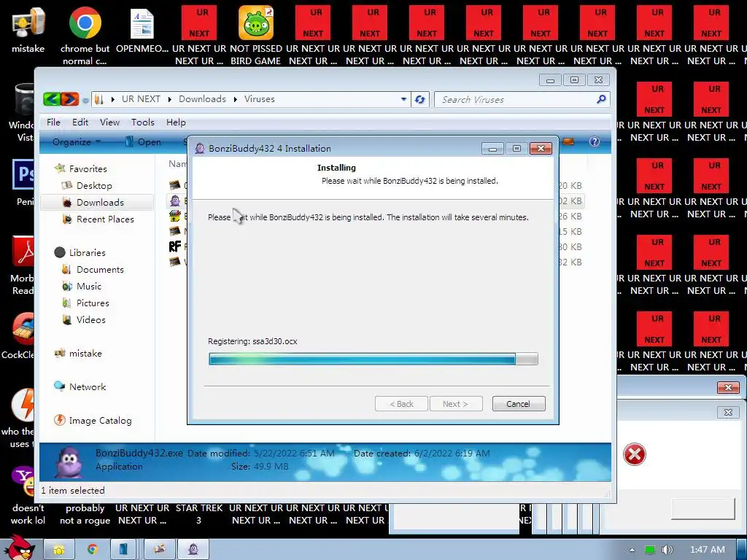747x560 pixels.
Task: Expand the chevron before UR NEXT in the address bar
Action: point(113,99)
